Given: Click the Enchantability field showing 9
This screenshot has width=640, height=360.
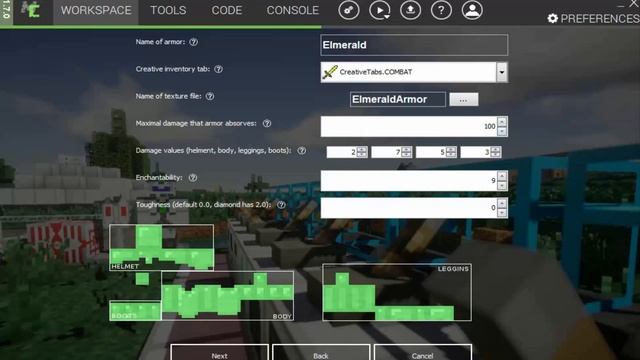Looking at the screenshot, I should pyautogui.click(x=409, y=181).
